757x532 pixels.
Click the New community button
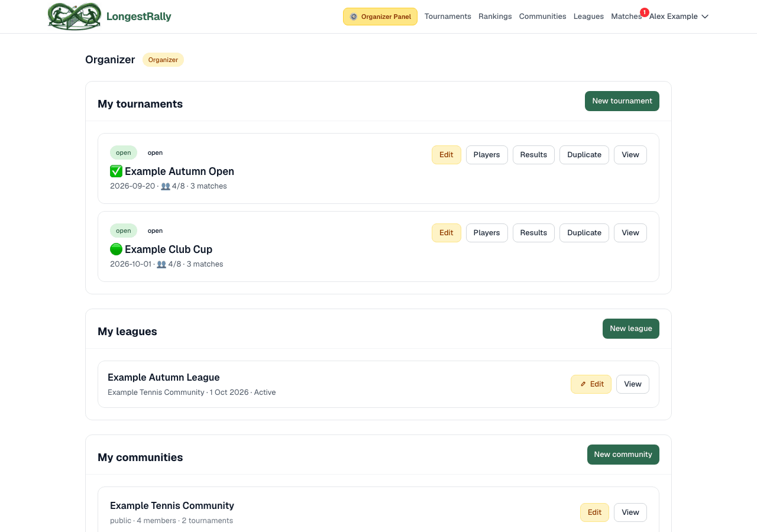623,455
